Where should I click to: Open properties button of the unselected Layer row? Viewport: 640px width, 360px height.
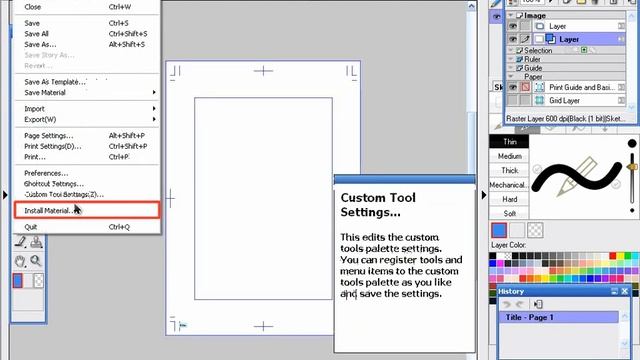click(x=621, y=26)
